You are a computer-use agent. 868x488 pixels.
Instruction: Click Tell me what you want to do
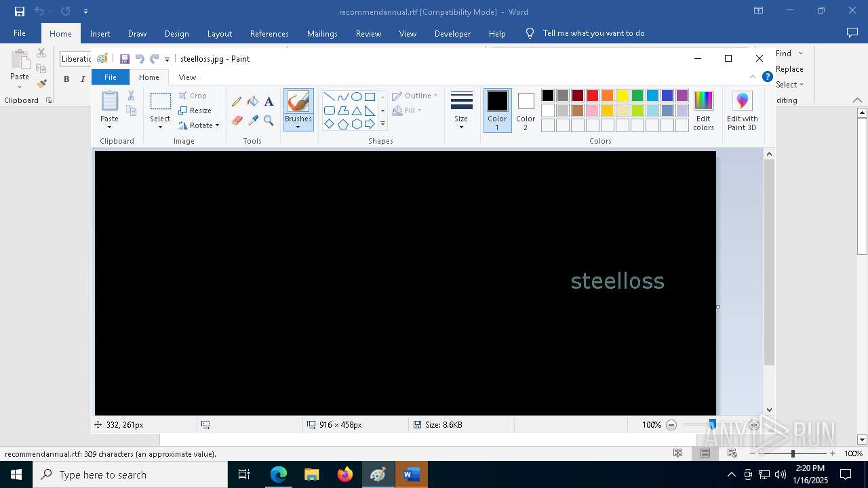[x=593, y=33]
